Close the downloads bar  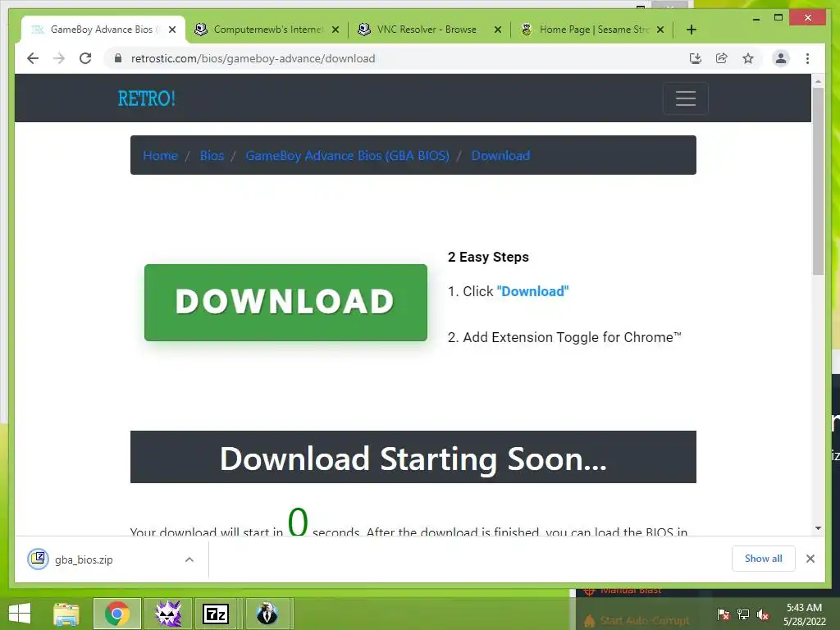810,559
